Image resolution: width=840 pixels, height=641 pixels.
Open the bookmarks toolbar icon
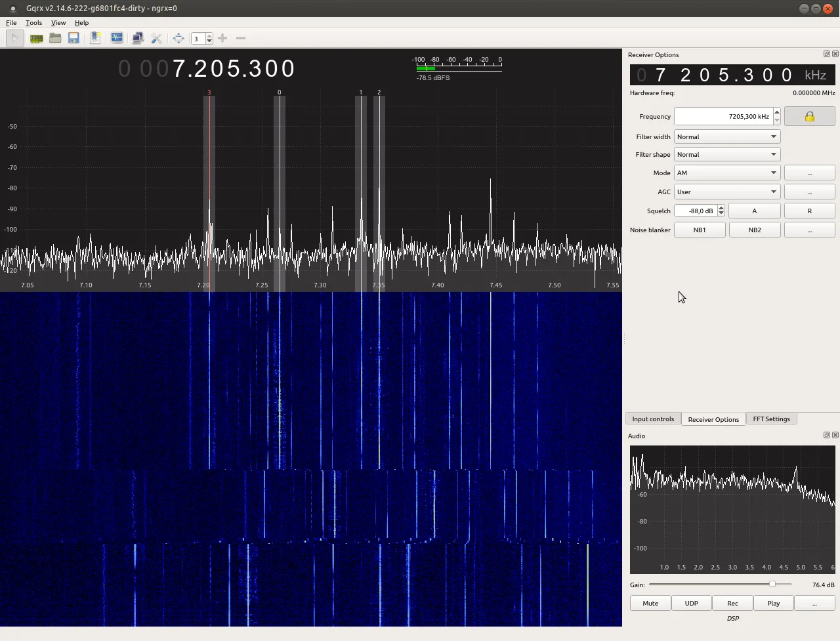tap(95, 39)
